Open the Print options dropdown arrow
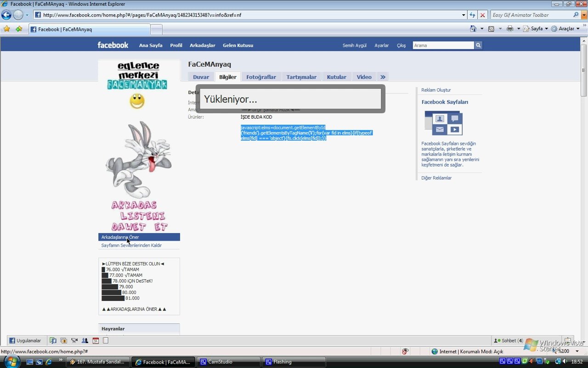This screenshot has width=588, height=368. pos(518,29)
